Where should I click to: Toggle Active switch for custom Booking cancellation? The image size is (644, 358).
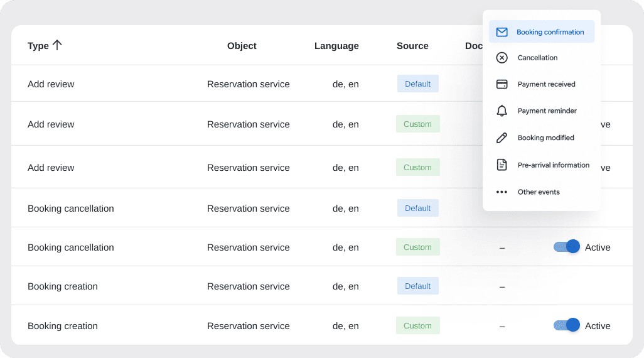(566, 247)
